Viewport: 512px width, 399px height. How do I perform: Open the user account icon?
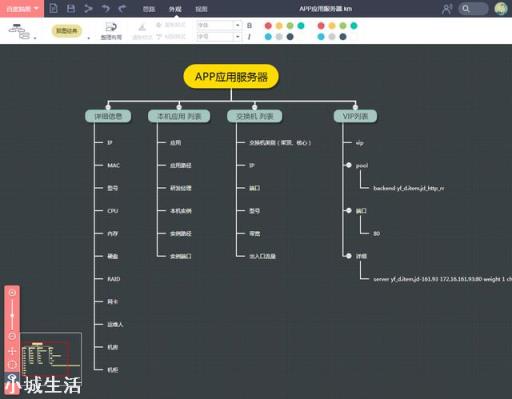447,9
